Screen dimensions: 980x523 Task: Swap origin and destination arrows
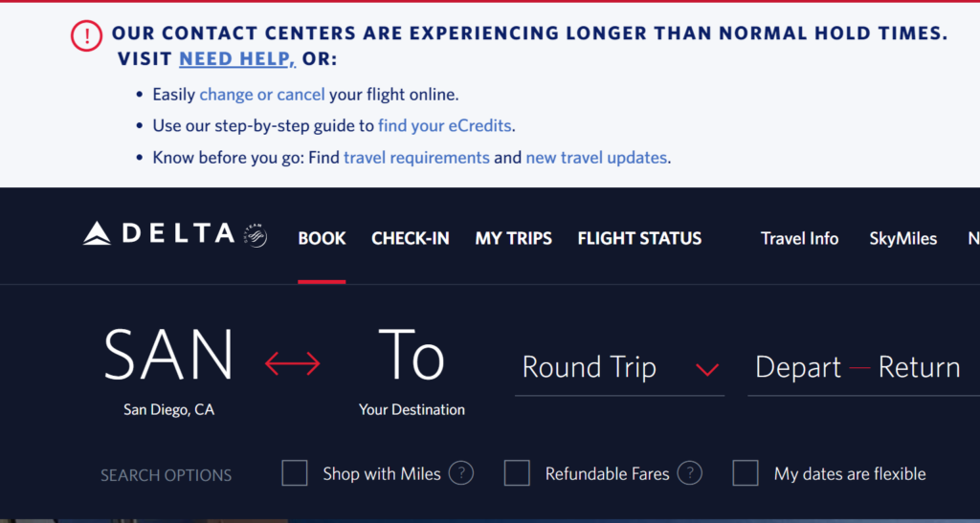tap(293, 363)
